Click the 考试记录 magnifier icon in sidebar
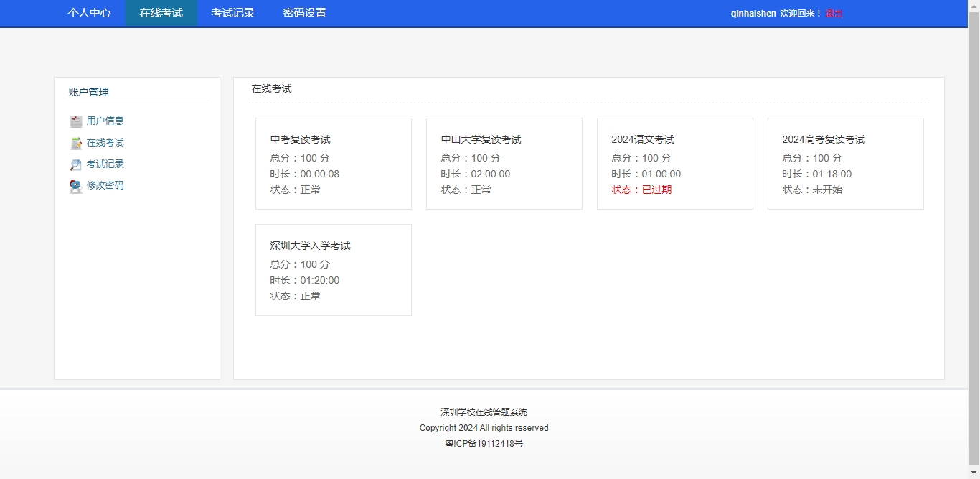 [x=76, y=164]
